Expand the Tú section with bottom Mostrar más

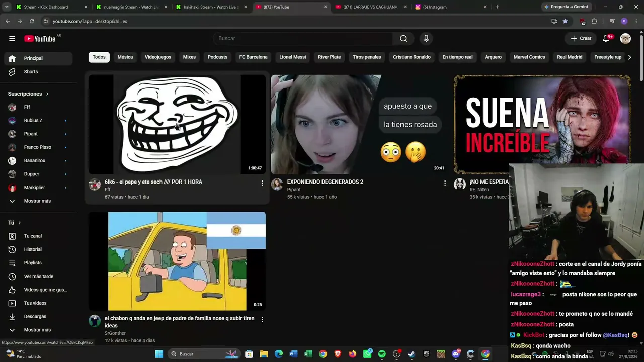pos(38,330)
